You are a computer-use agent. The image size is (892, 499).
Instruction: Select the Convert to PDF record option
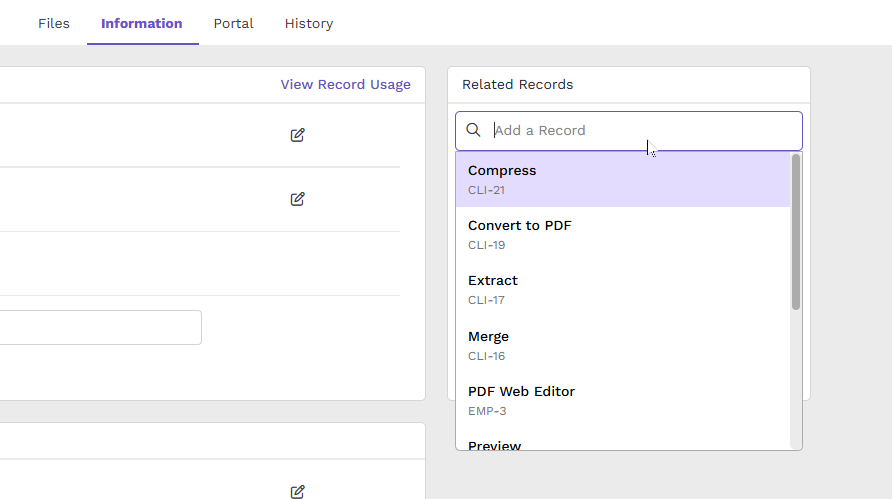[623, 234]
